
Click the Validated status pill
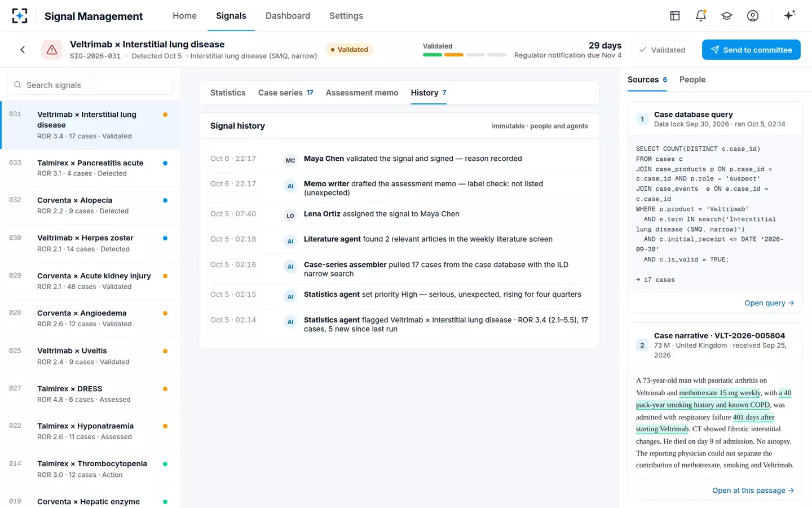point(350,50)
